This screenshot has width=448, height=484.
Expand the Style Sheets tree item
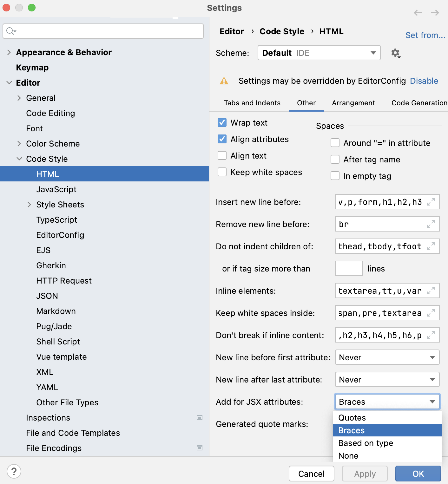(x=30, y=204)
